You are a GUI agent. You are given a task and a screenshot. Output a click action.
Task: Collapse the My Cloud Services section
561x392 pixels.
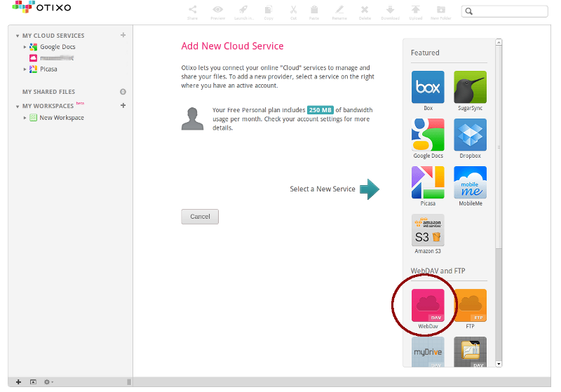click(18, 36)
